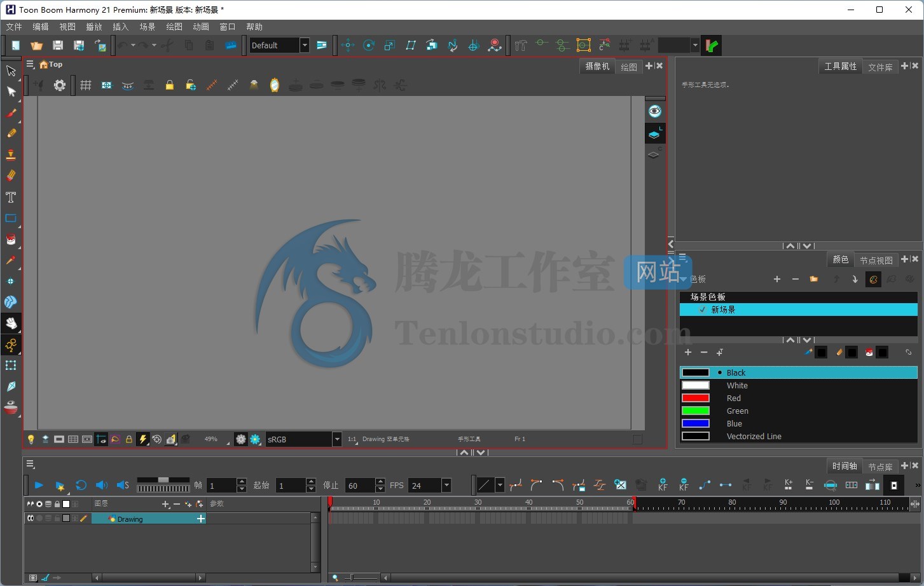Image resolution: width=924 pixels, height=586 pixels.
Task: Save the scene with the floppy icon
Action: [x=58, y=45]
